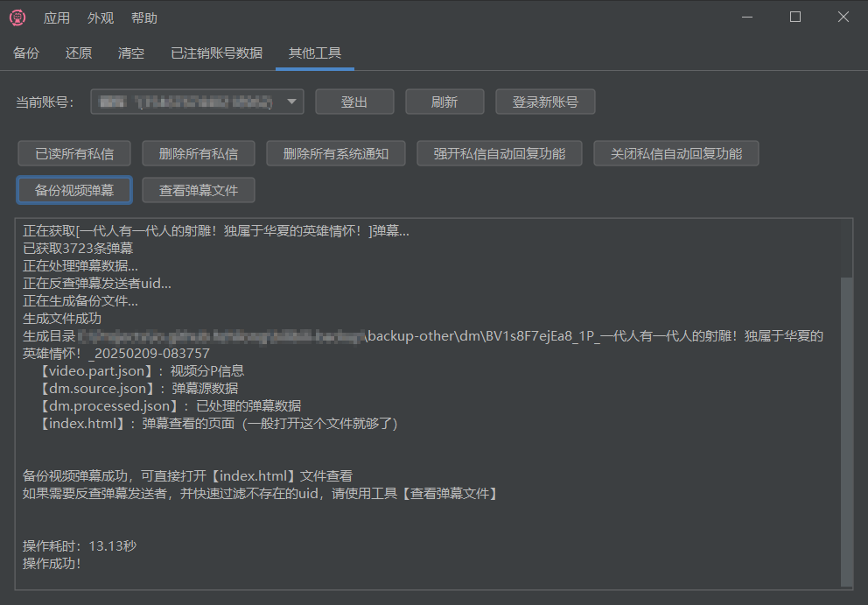Click 删除所有私信 button
Viewport: 868px width, 605px height.
(198, 153)
